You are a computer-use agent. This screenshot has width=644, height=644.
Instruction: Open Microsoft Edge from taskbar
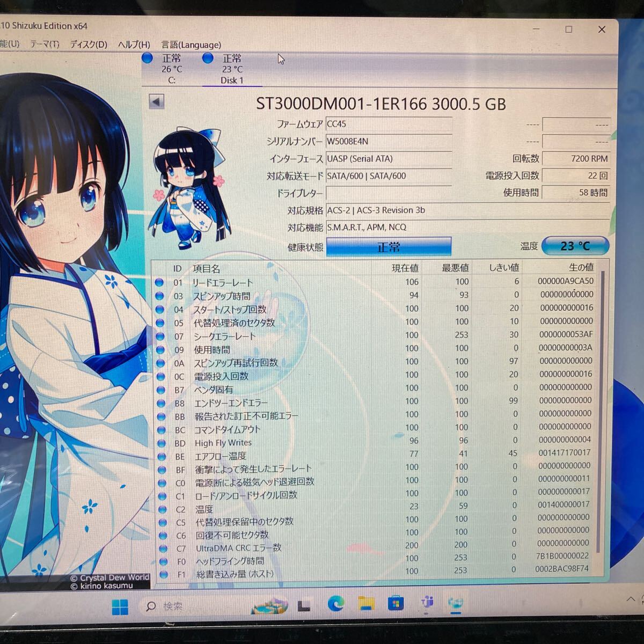[336, 604]
